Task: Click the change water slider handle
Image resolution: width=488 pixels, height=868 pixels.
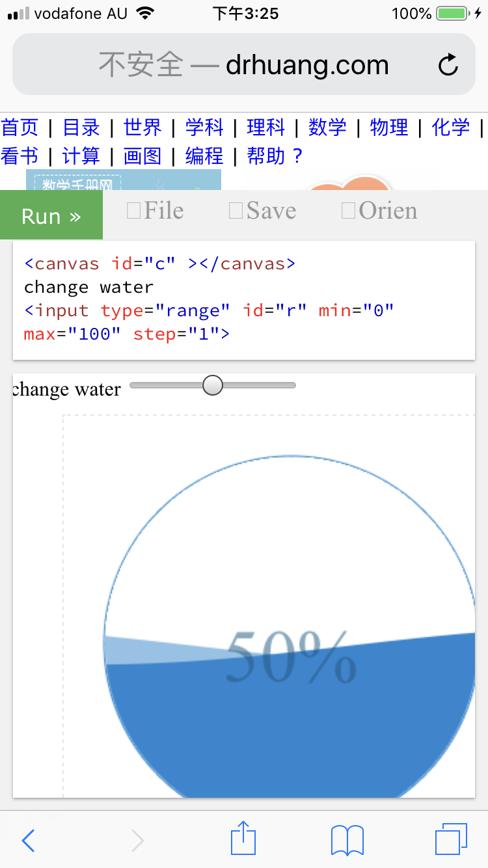Action: pos(213,385)
